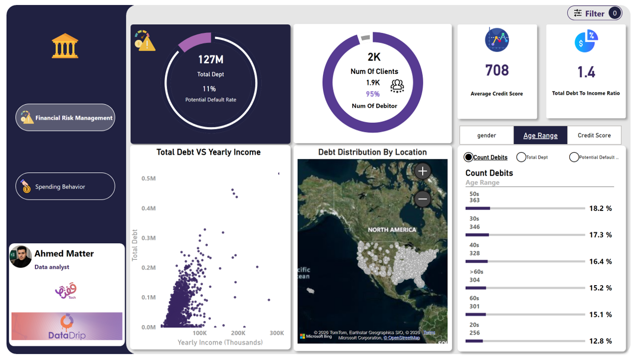Click the 127M Total Dept value
Viewport: 638px width, 364px height.
point(210,60)
